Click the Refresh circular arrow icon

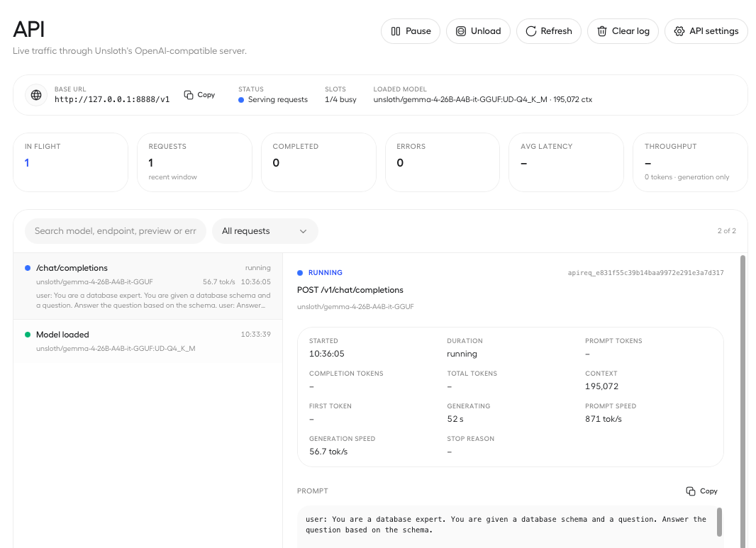point(531,31)
